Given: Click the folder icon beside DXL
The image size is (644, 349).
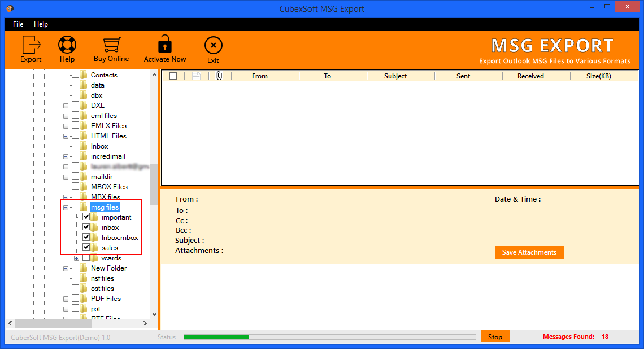Looking at the screenshot, I should (84, 105).
